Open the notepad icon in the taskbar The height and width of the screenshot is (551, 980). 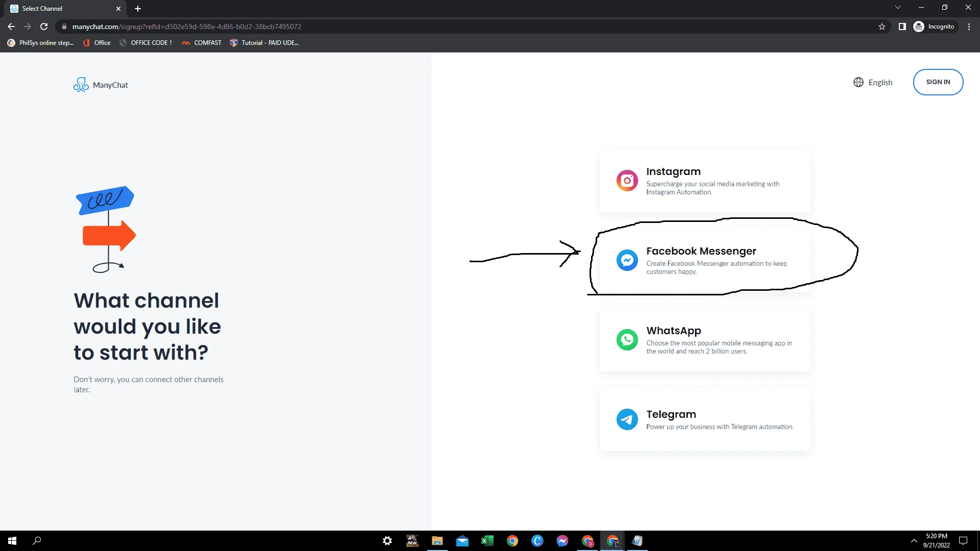tap(638, 541)
